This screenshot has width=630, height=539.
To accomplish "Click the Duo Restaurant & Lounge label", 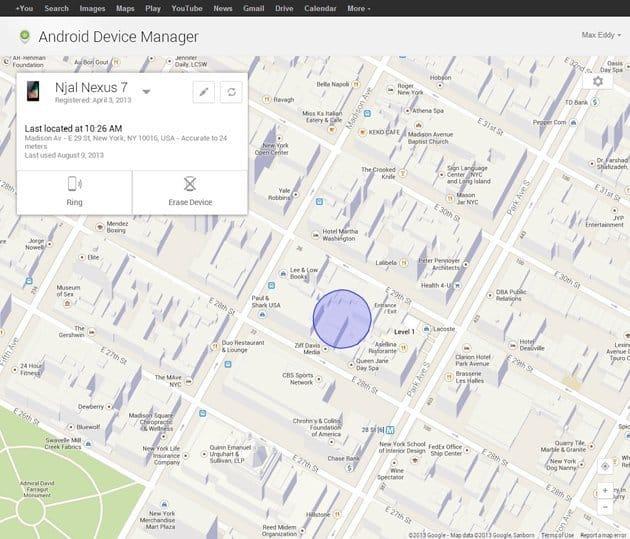I will click(x=243, y=346).
